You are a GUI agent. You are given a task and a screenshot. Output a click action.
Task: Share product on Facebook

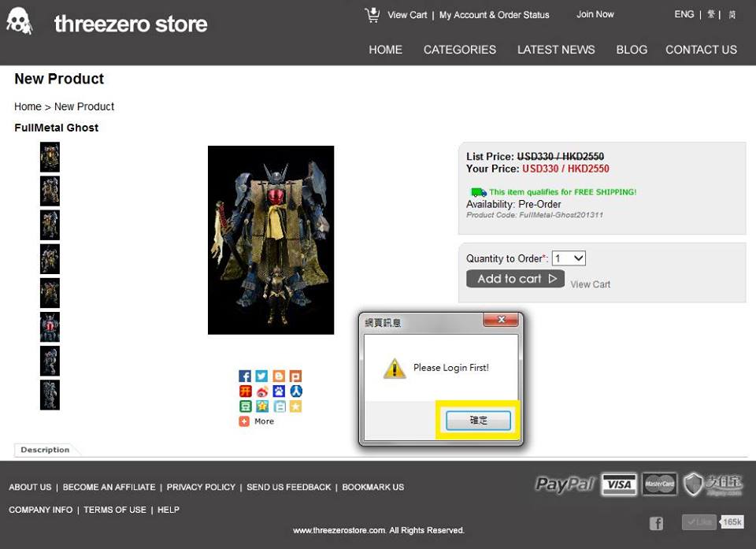245,377
